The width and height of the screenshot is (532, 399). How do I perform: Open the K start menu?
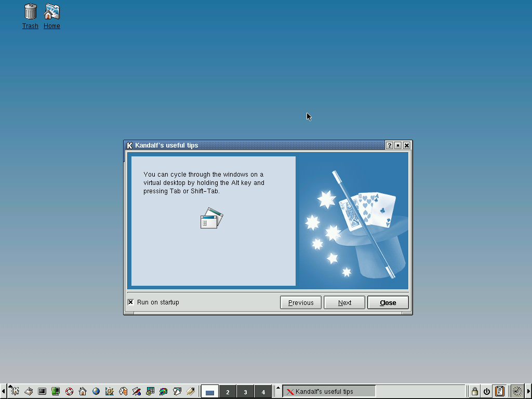(x=15, y=391)
